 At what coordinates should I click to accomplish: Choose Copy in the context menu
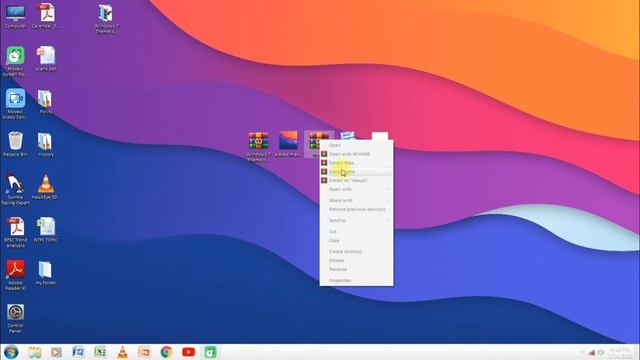pos(356,240)
